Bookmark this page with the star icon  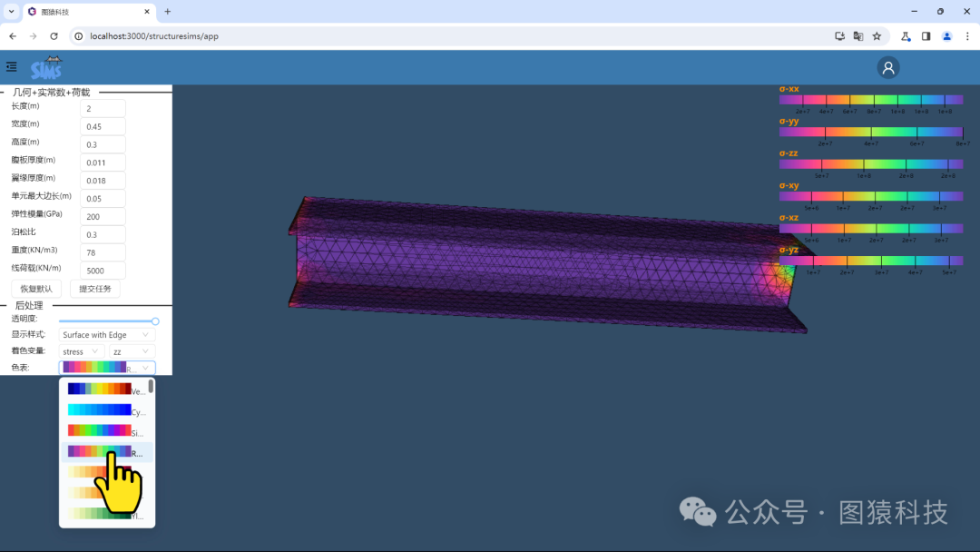[x=877, y=36]
